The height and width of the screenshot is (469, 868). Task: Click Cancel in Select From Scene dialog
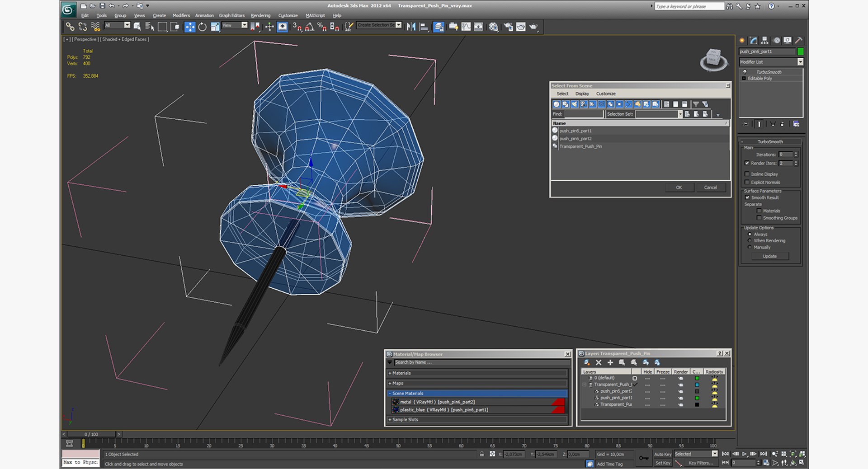[710, 188]
